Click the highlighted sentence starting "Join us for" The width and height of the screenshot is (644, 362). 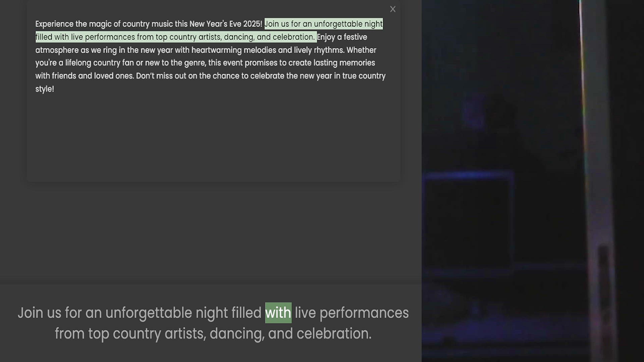(323, 24)
